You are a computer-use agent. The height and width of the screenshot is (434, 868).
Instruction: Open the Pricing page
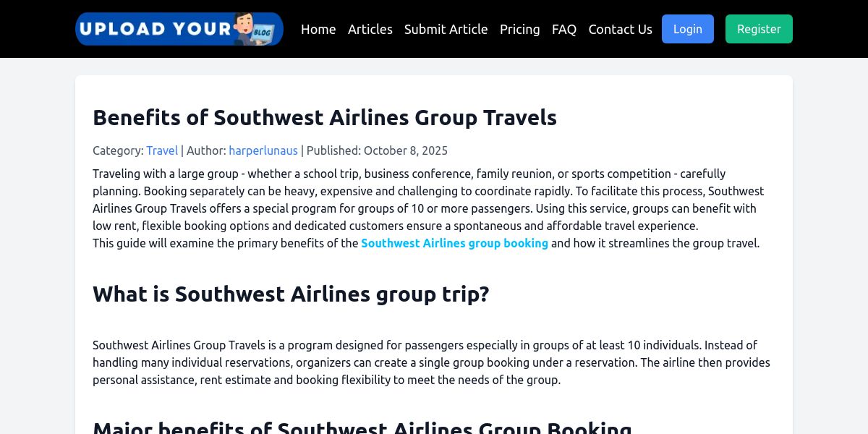coord(519,29)
